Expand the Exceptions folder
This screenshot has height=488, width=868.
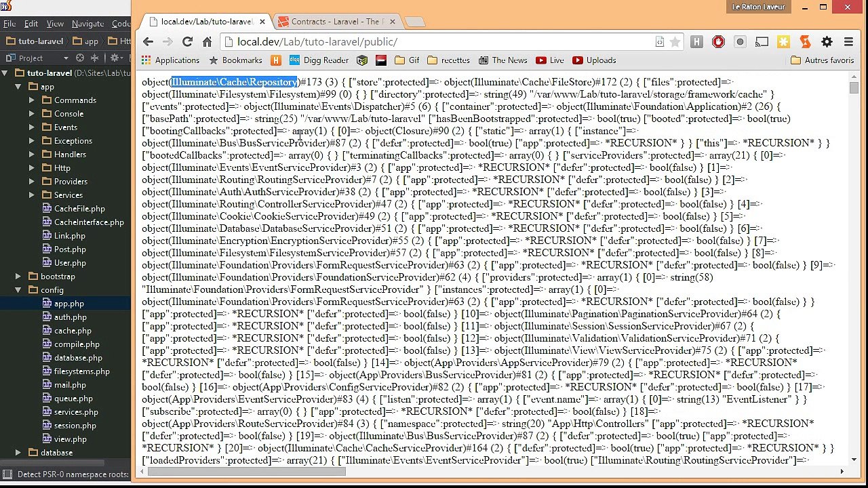(x=31, y=141)
